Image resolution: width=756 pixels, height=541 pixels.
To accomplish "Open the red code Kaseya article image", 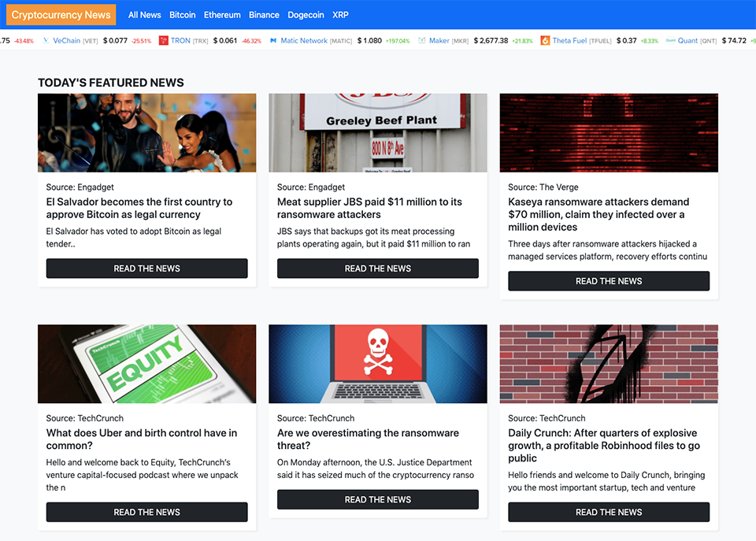I will [x=609, y=132].
